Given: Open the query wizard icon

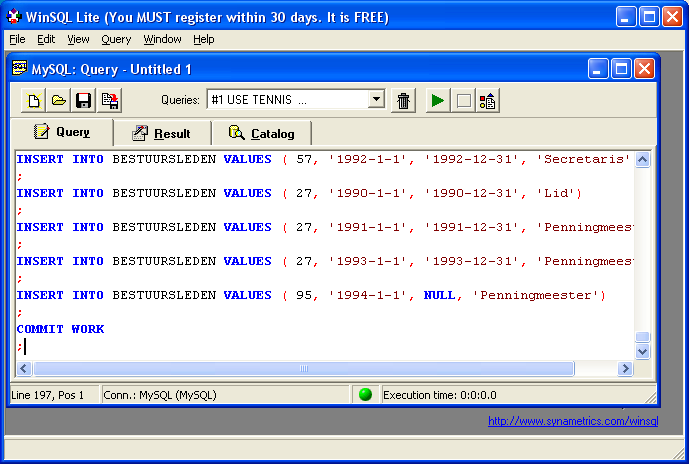Looking at the screenshot, I should (x=487, y=101).
